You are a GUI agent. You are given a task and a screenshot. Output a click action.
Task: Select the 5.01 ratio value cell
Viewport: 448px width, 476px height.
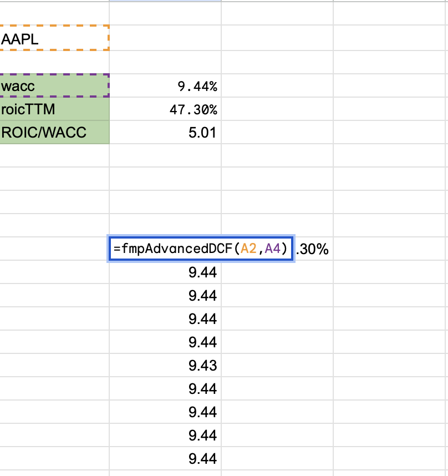[x=165, y=133]
